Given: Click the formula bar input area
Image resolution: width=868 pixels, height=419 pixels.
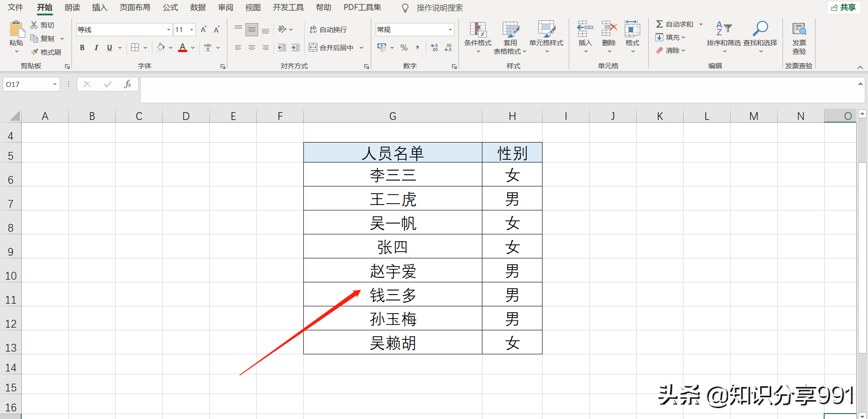Looking at the screenshot, I should click(499, 90).
